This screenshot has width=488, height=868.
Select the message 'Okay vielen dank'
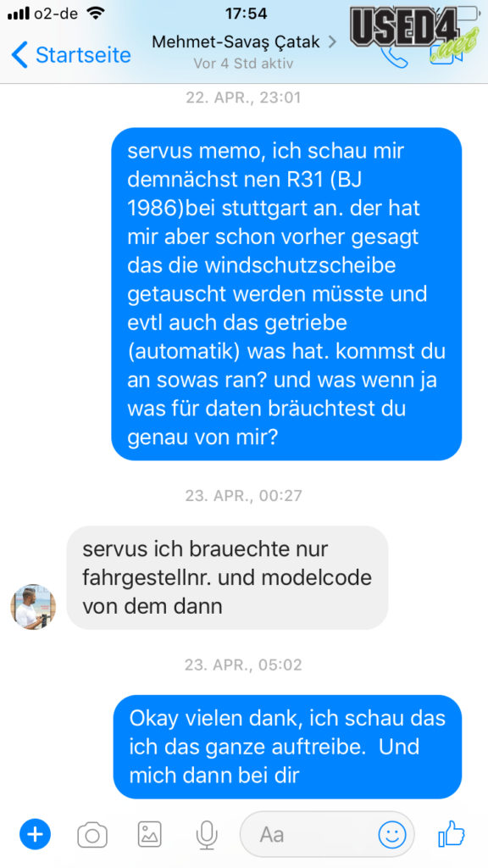point(287,746)
